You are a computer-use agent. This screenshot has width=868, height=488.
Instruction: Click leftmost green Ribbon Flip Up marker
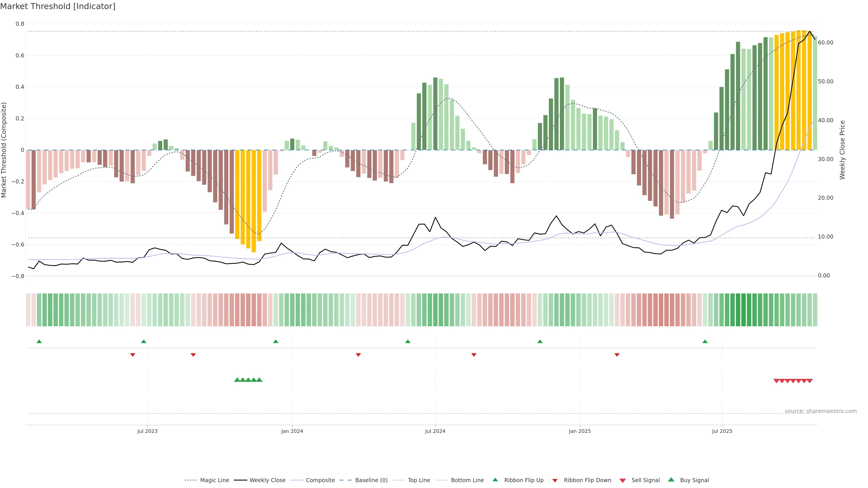(39, 342)
